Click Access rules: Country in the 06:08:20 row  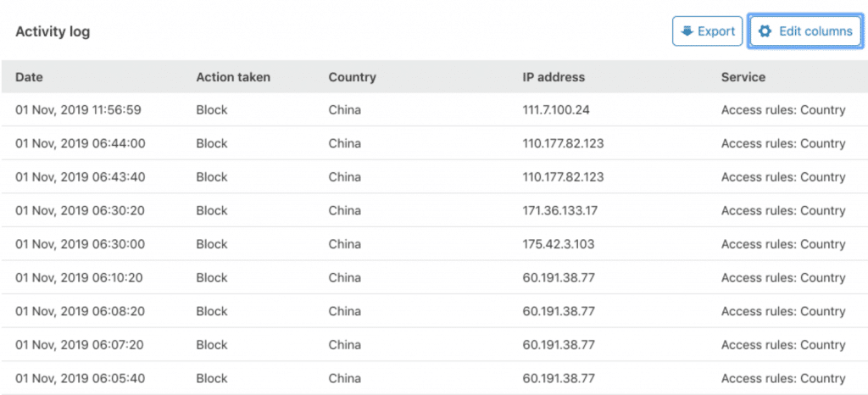coord(783,311)
